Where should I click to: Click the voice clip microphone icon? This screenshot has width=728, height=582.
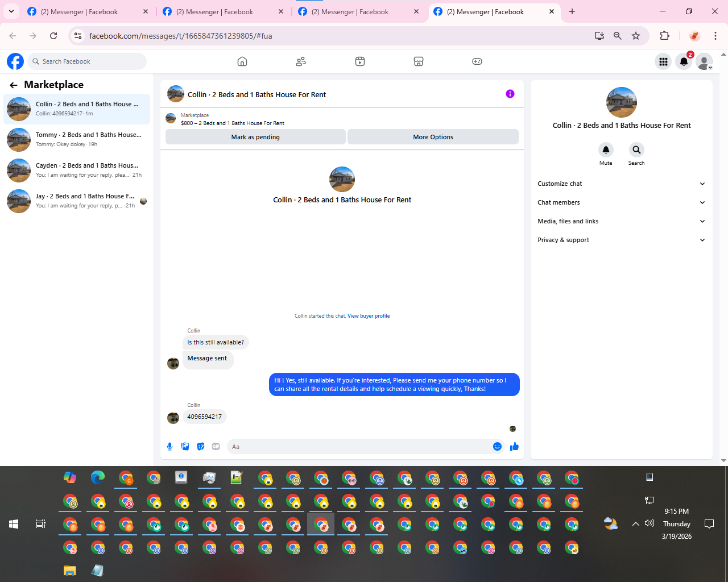click(169, 447)
